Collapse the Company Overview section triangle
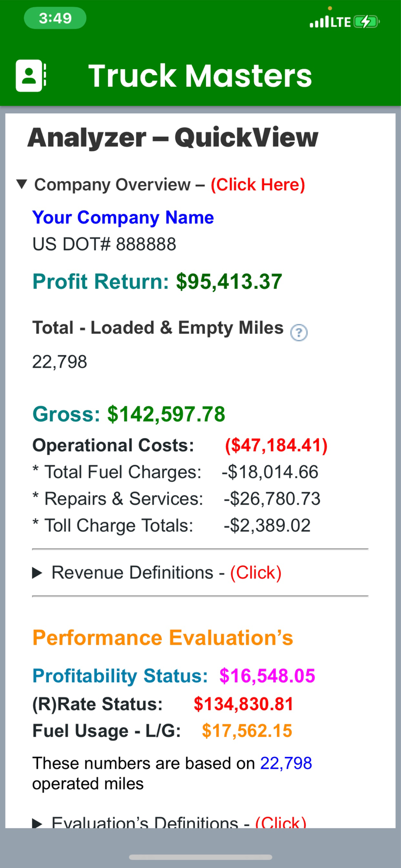The height and width of the screenshot is (868, 401). [x=22, y=184]
